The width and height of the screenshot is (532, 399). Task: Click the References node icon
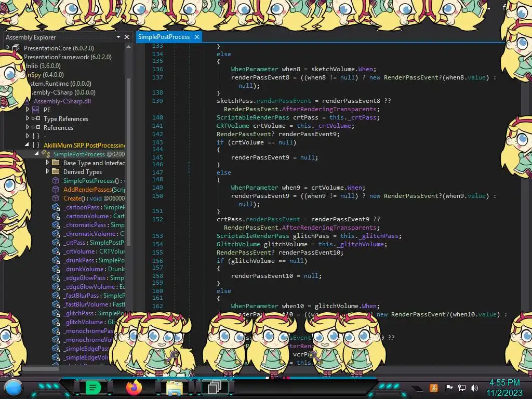coord(36,127)
